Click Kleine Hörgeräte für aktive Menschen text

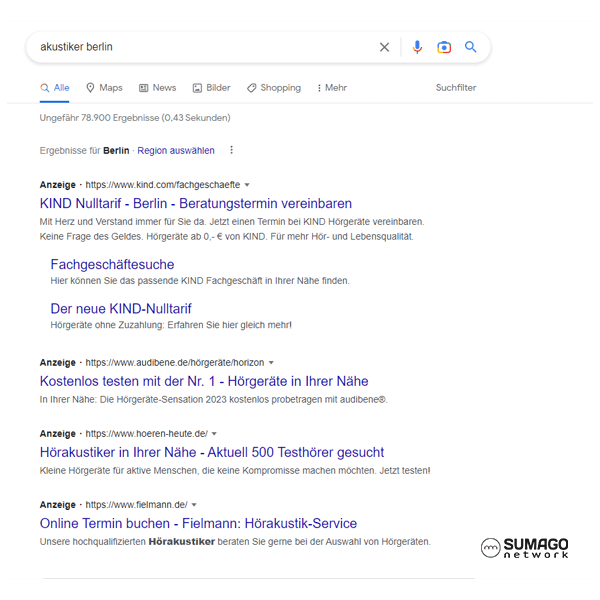pos(235,471)
